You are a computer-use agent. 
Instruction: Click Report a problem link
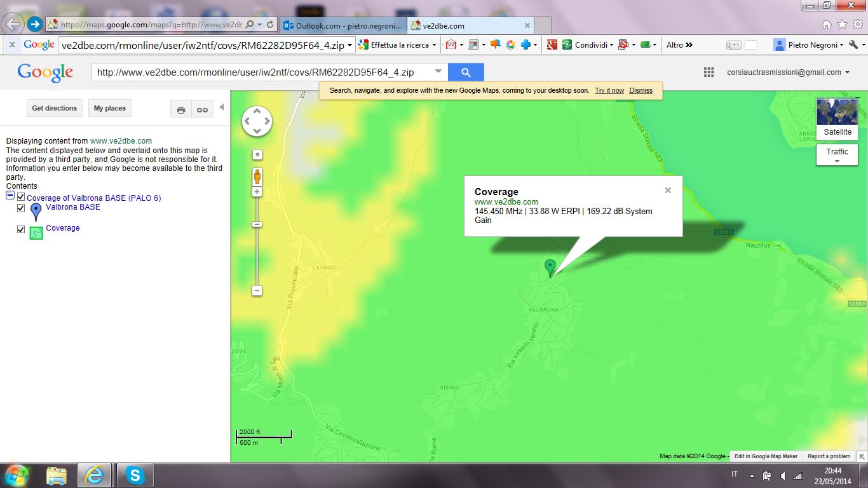829,456
